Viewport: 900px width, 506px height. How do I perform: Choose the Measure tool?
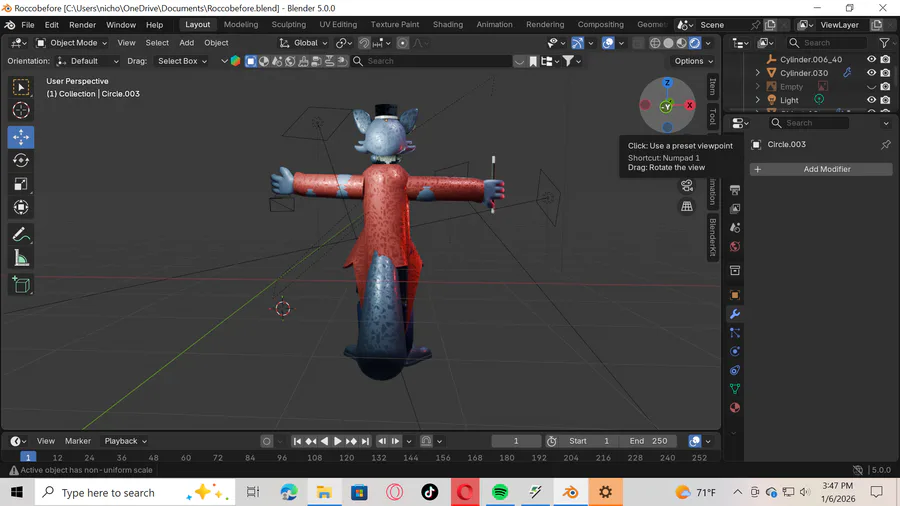tap(21, 259)
